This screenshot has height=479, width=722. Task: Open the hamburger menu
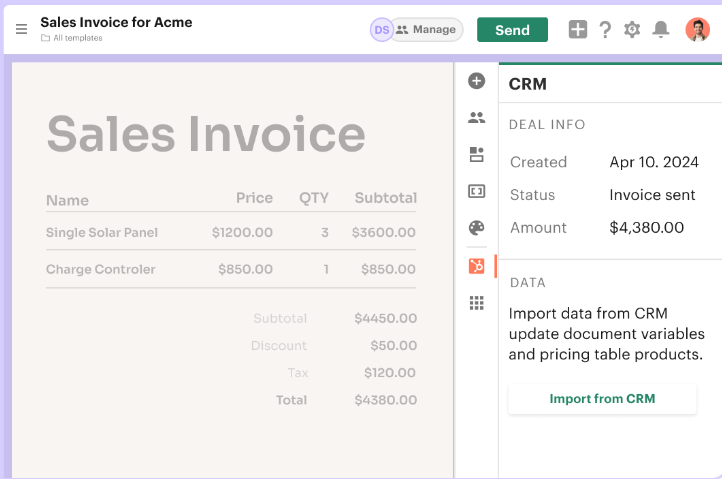pyautogui.click(x=21, y=29)
